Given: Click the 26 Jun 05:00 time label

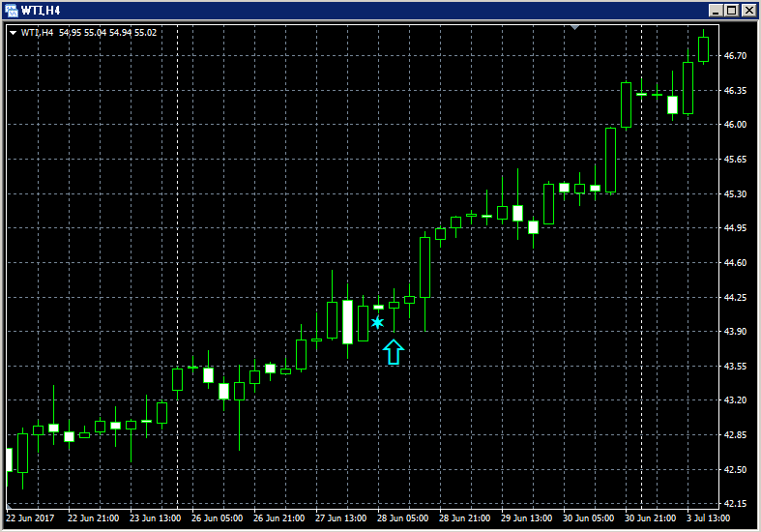Looking at the screenshot, I should click(x=217, y=517).
